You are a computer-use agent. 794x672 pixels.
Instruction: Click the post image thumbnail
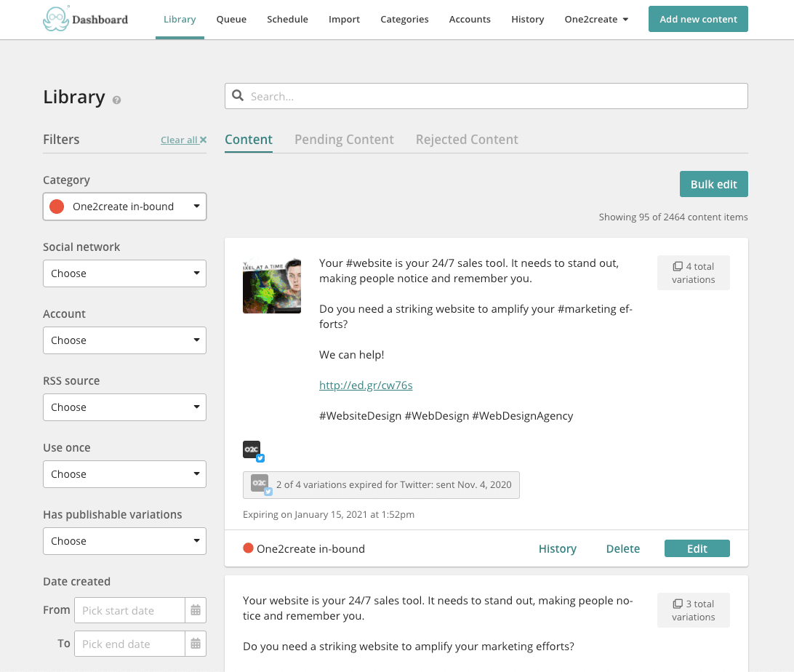click(x=272, y=286)
